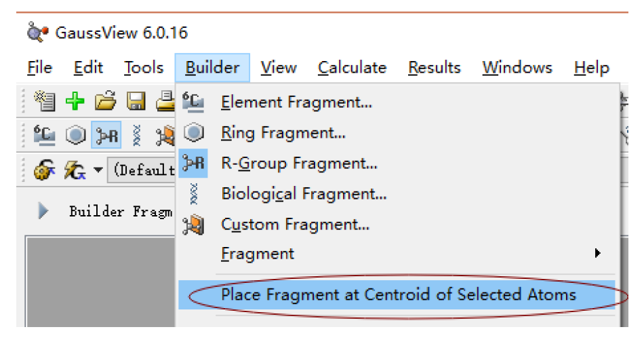Expand the Builder Fragment panel triangle
The width and height of the screenshot is (644, 342).
(x=44, y=211)
